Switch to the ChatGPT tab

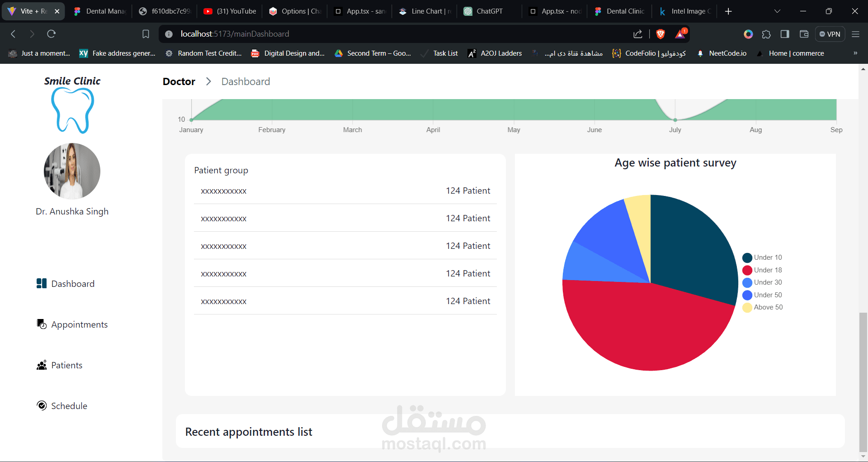point(489,11)
